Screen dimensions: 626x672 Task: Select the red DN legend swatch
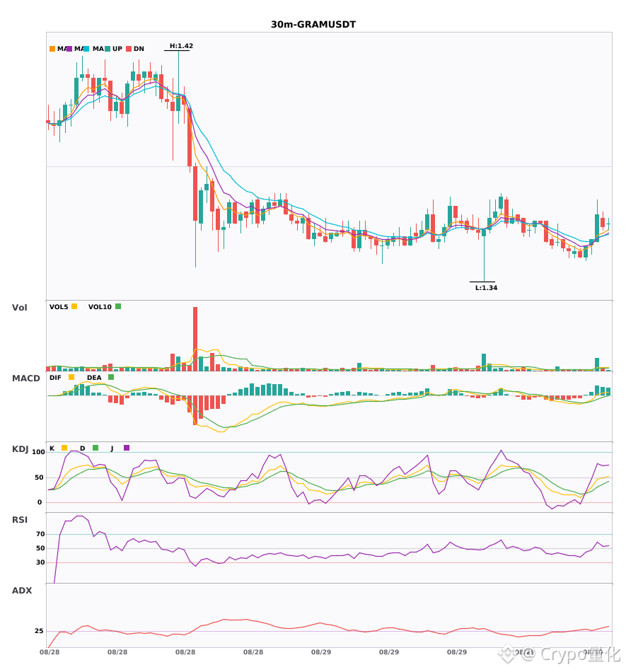pos(129,49)
